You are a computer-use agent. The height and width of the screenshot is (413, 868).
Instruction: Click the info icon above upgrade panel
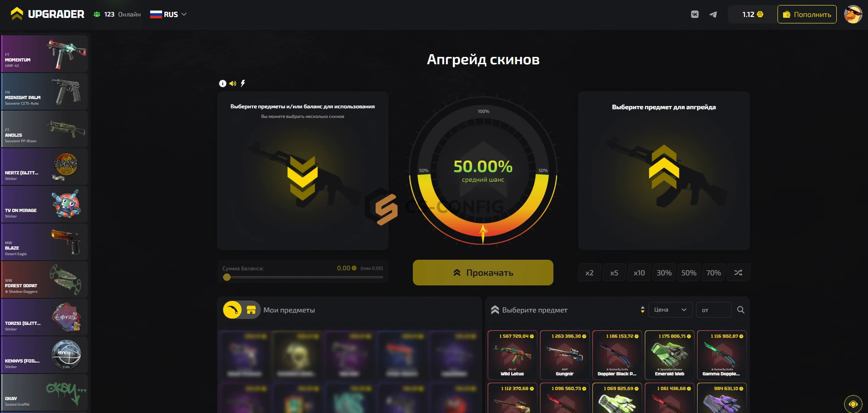coord(223,84)
